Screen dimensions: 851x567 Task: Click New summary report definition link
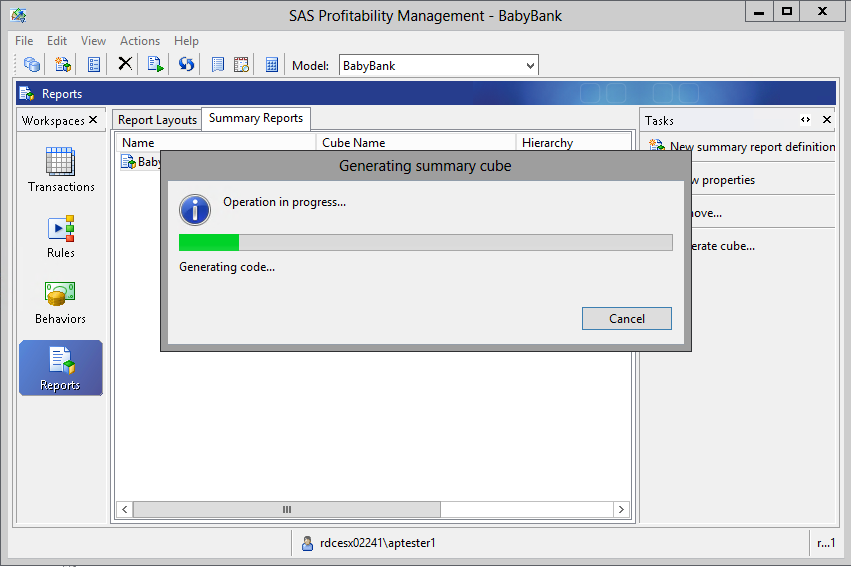752,147
